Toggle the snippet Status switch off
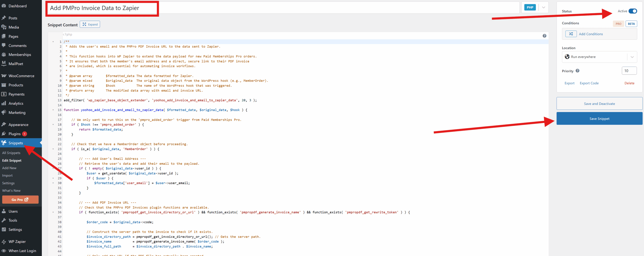Viewport: 644px width, 256px height. [x=633, y=11]
